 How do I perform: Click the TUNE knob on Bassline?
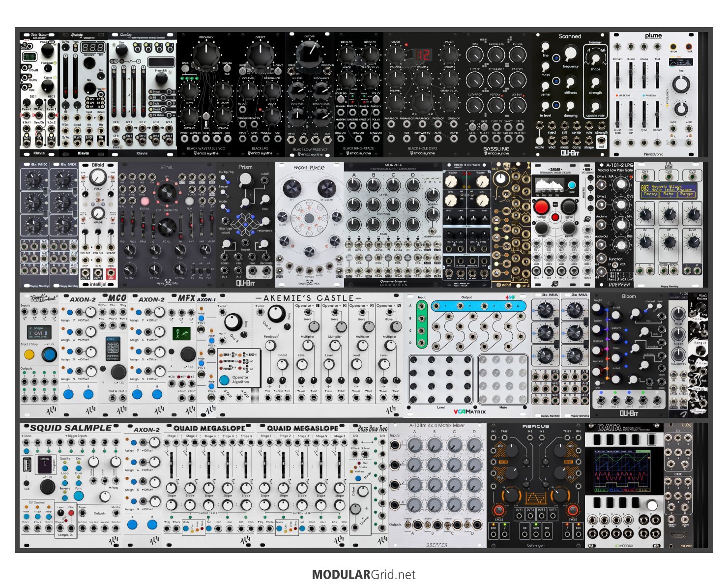[x=474, y=55]
